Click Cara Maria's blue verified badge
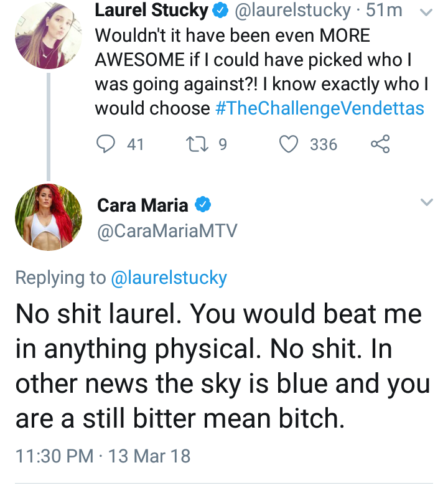The width and height of the screenshot is (448, 488). 203,205
